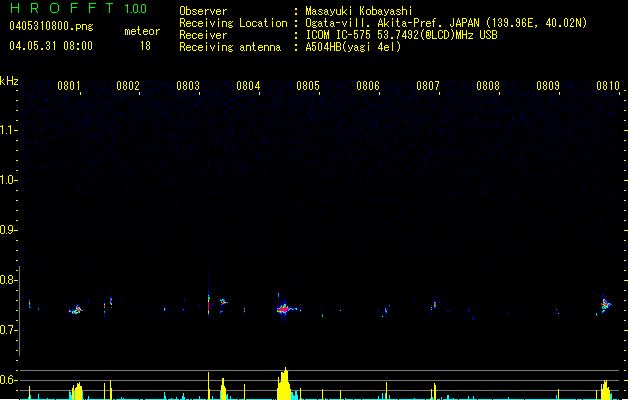The width and height of the screenshot is (629, 400).
Task: Click the HROFFT 1.00 title text
Action: [x=78, y=8]
